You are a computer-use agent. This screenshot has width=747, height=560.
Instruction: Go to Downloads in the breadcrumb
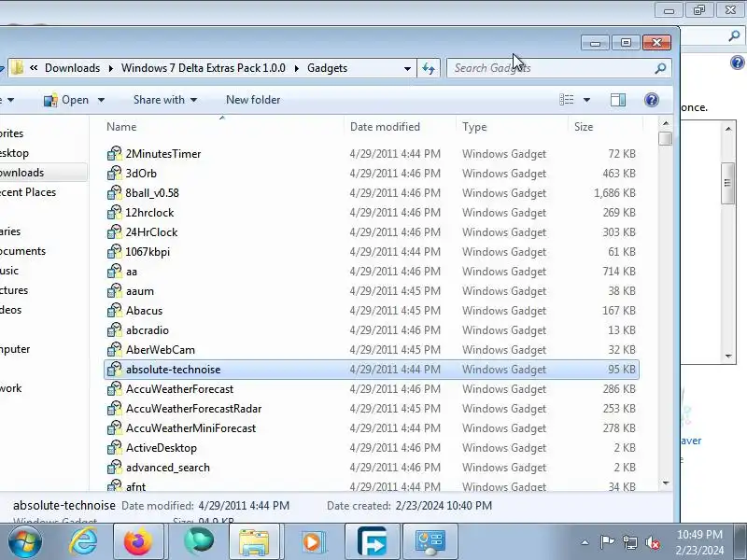(x=73, y=68)
